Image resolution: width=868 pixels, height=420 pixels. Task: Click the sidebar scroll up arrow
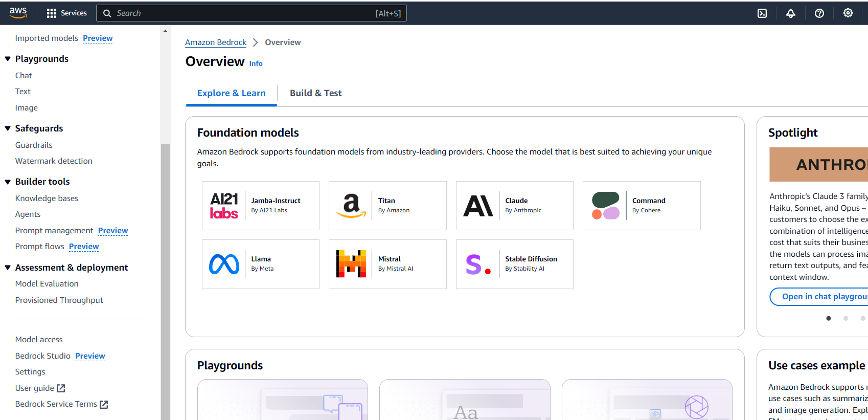pos(165,31)
